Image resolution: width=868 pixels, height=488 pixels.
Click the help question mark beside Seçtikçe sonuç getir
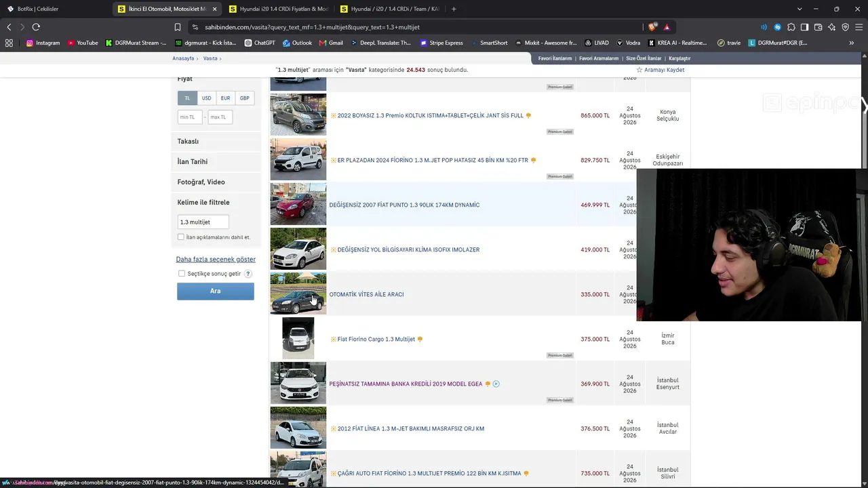(248, 274)
